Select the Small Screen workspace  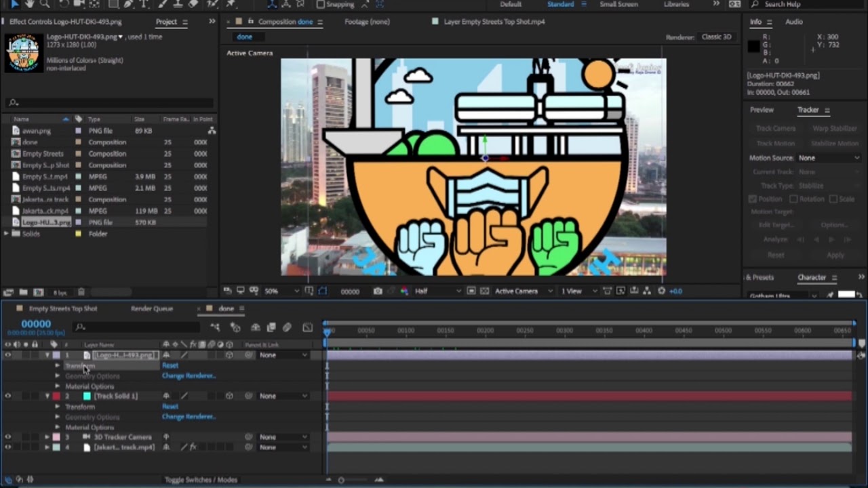[618, 4]
